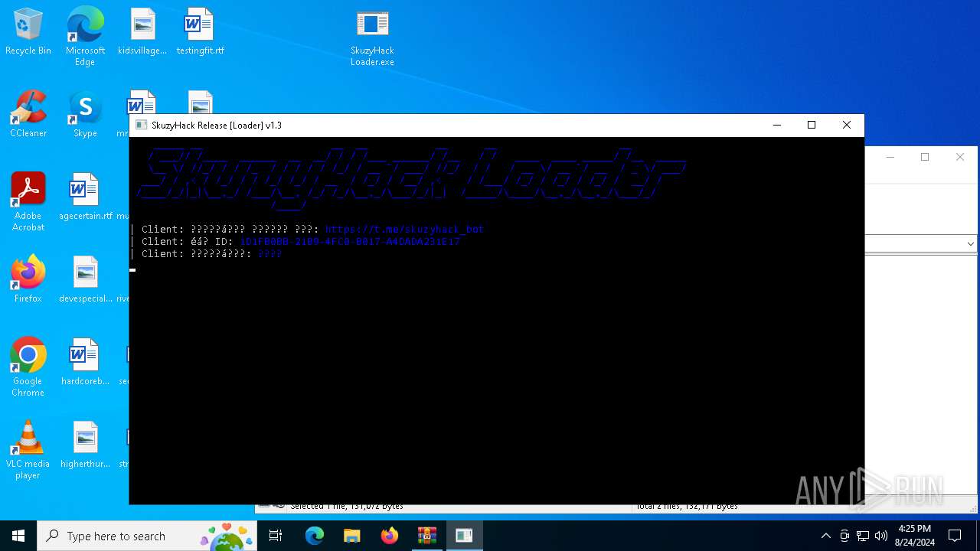Image resolution: width=980 pixels, height=551 pixels.
Task: Click the SkuzyHack Release title bar text
Action: point(217,125)
